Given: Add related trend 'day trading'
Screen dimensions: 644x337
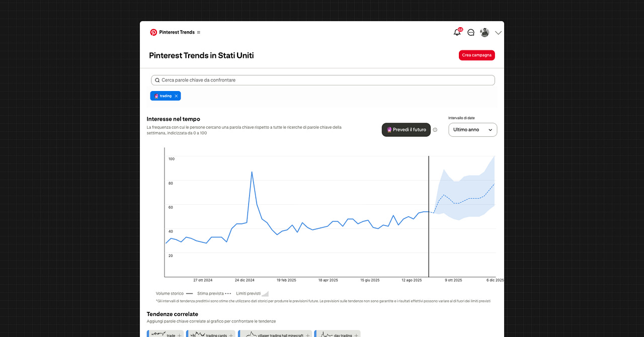Looking at the screenshot, I should coord(356,335).
